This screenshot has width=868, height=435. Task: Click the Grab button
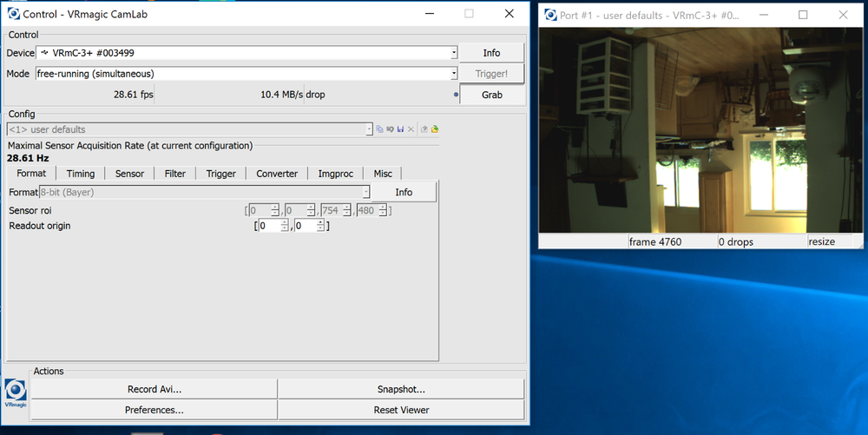[491, 95]
